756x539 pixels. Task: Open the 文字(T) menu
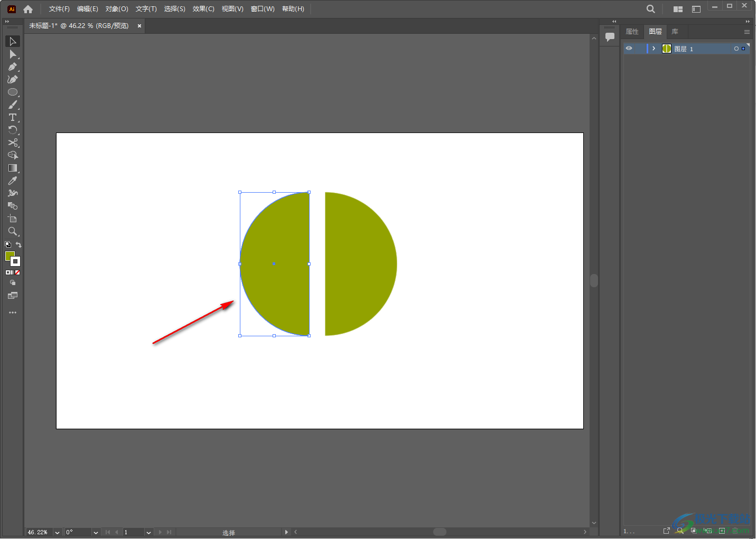146,9
